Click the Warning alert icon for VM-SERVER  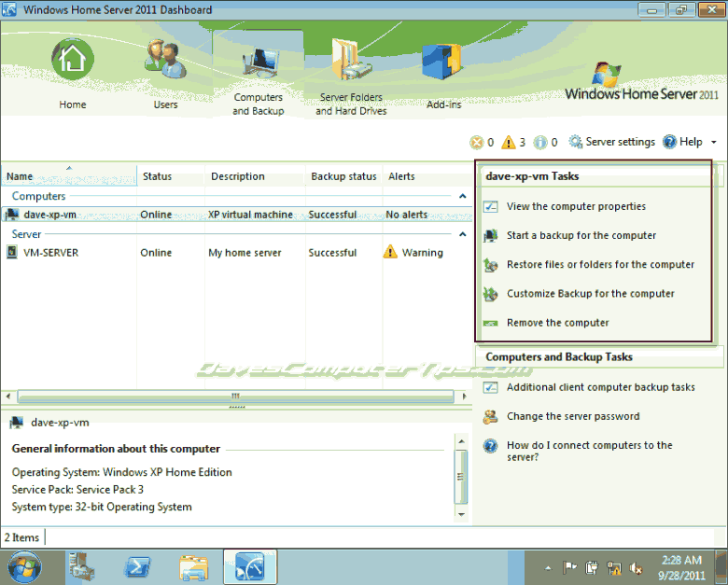click(x=390, y=252)
